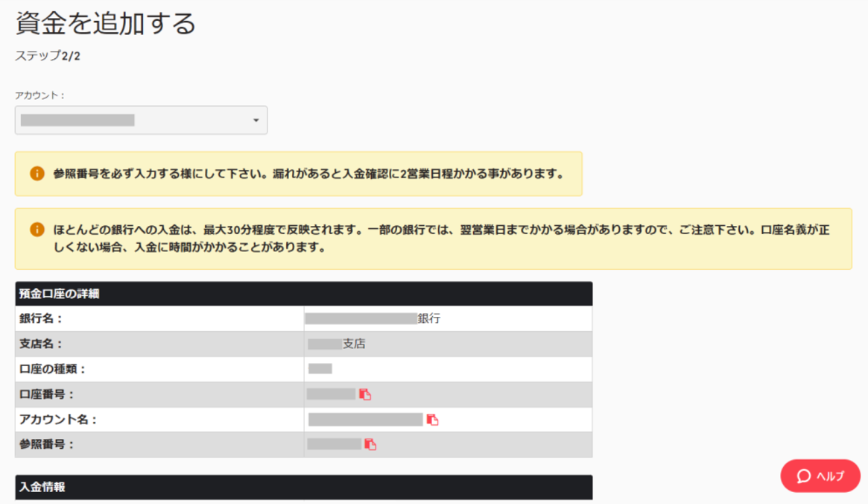Click the info icon in the 30分 deposit notice

pyautogui.click(x=37, y=230)
